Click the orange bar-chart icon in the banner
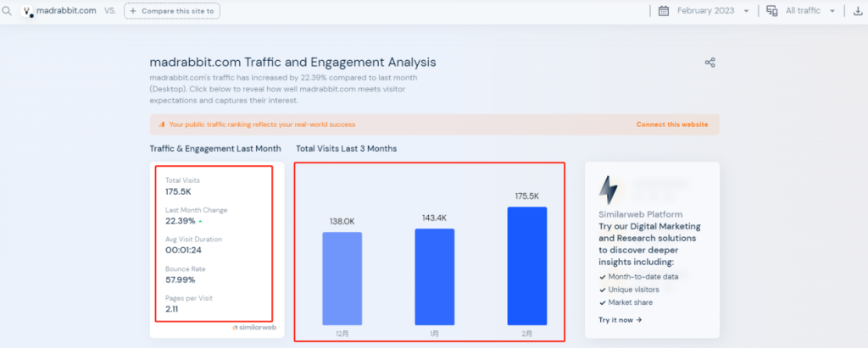This screenshot has height=348, width=868. 162,124
